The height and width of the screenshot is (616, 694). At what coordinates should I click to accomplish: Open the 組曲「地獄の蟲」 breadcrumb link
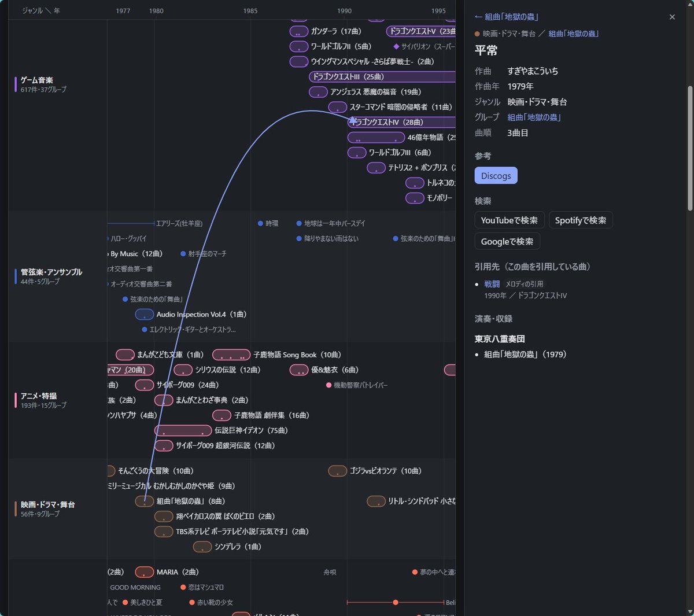pos(573,34)
